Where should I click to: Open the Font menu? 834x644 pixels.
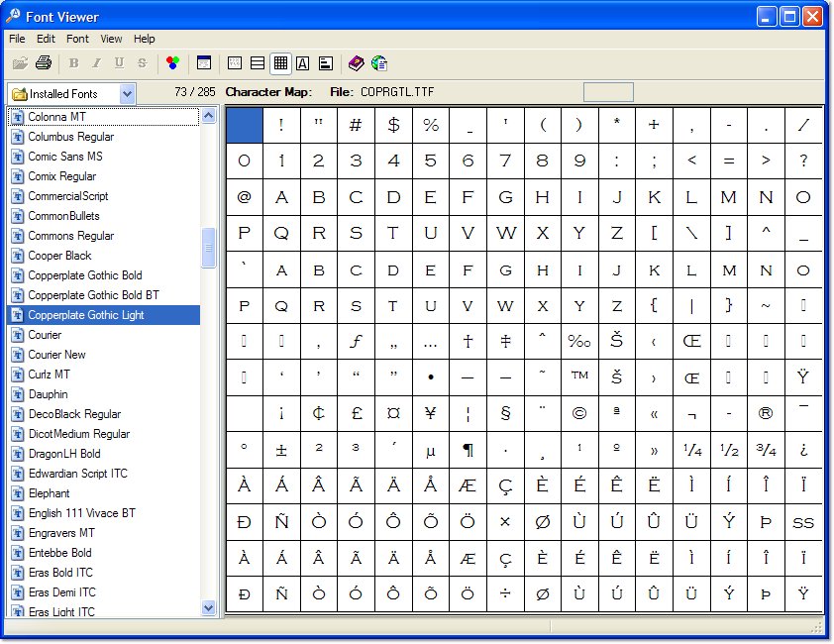tap(77, 39)
